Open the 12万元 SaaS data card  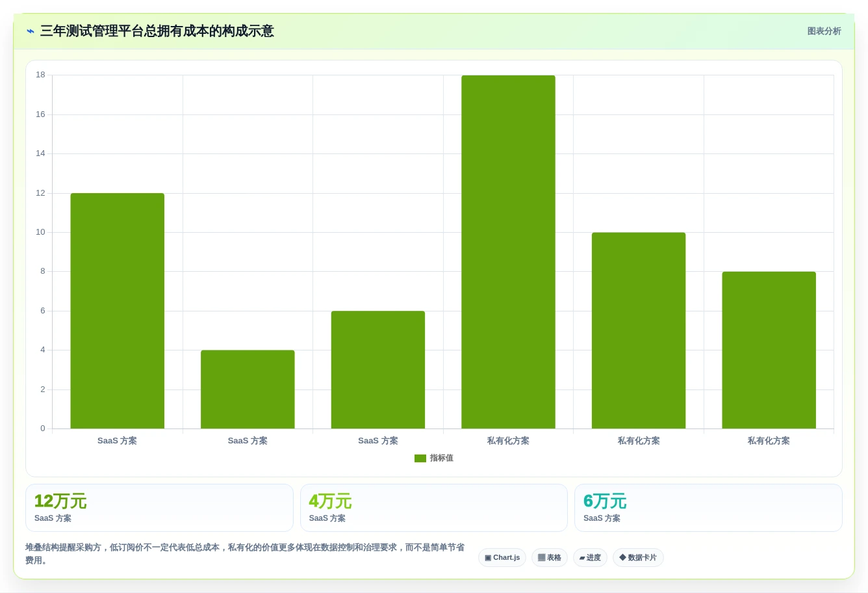(159, 508)
